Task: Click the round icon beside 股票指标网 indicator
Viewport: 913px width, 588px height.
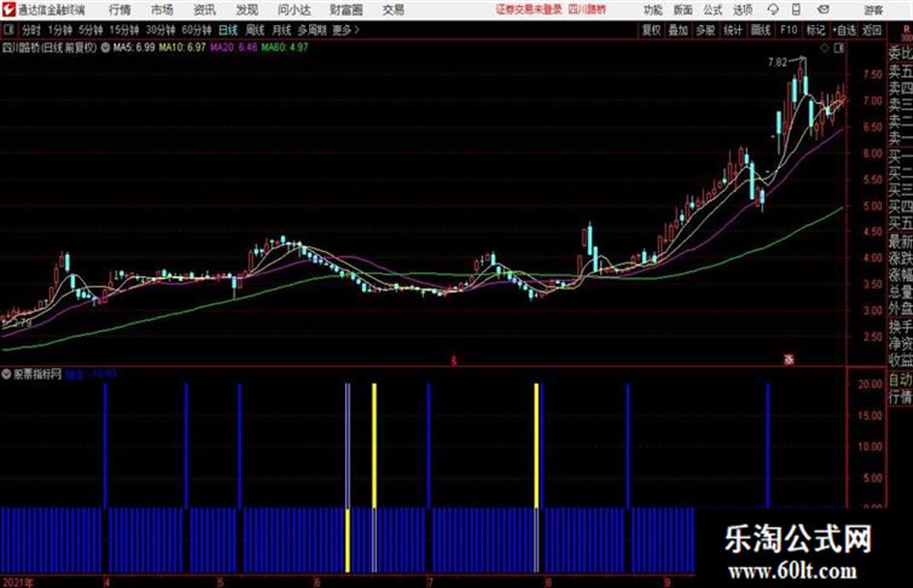Action: pyautogui.click(x=7, y=374)
